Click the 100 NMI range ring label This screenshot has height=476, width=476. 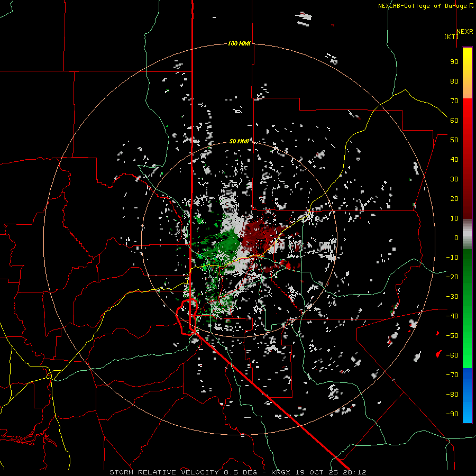coord(239,43)
